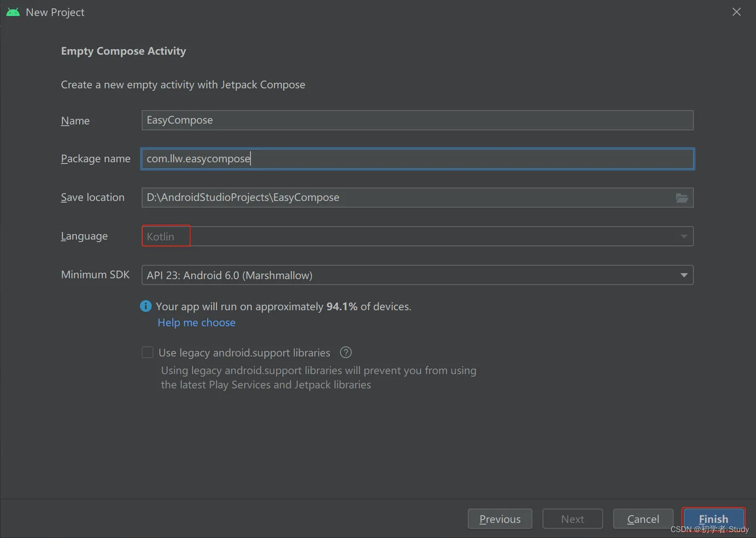Open the Help me choose link
The height and width of the screenshot is (538, 756).
(x=197, y=322)
